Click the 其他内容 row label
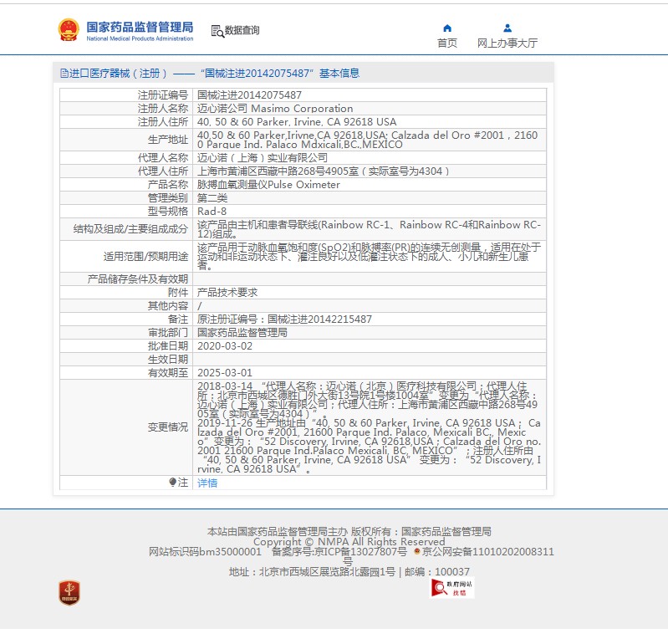 click(168, 306)
